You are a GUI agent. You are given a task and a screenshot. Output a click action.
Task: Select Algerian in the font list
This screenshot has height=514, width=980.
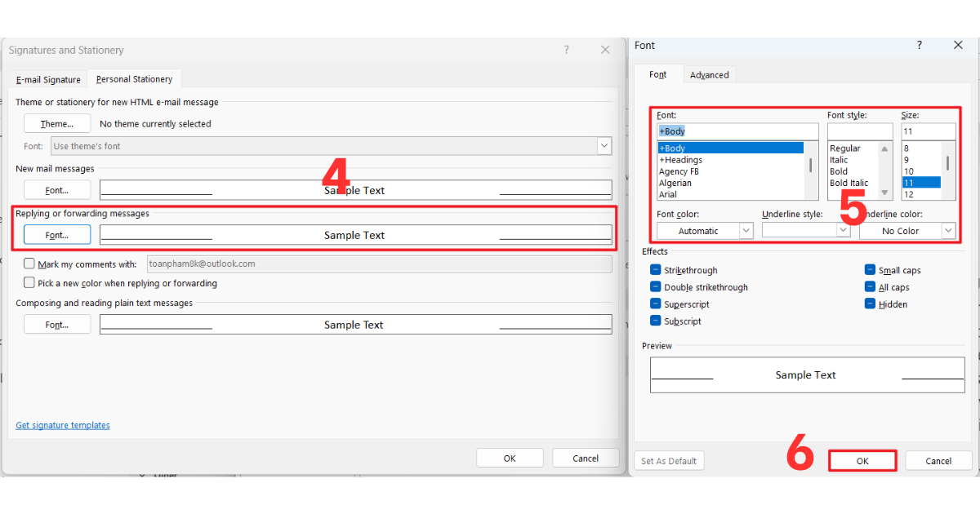coord(675,183)
